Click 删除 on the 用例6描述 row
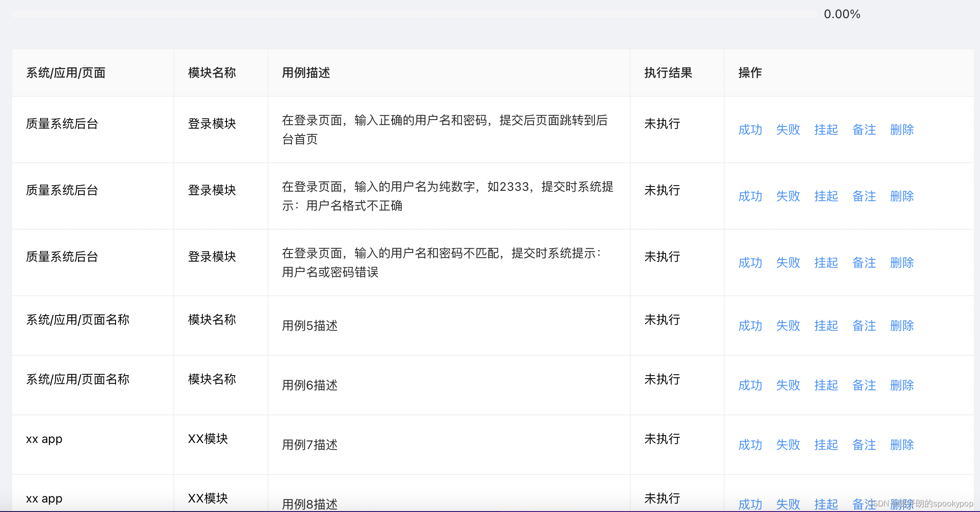Screen dimensions: 980x512 click(x=901, y=385)
